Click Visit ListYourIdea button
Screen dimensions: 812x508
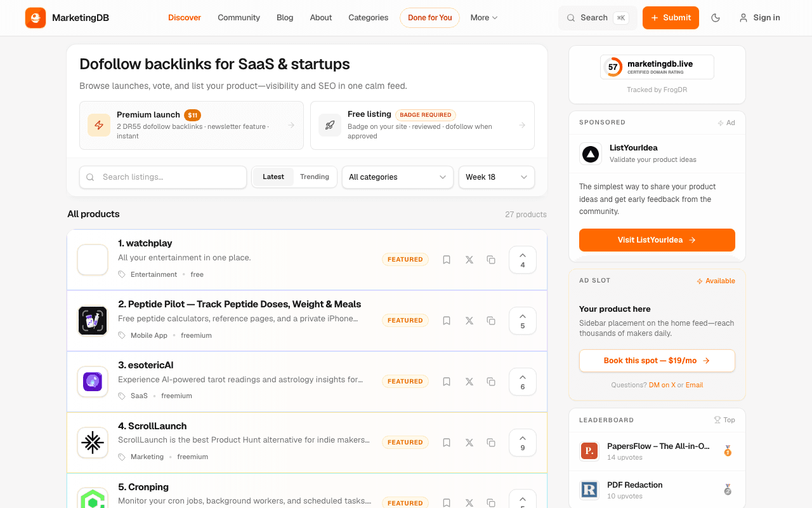pos(657,240)
